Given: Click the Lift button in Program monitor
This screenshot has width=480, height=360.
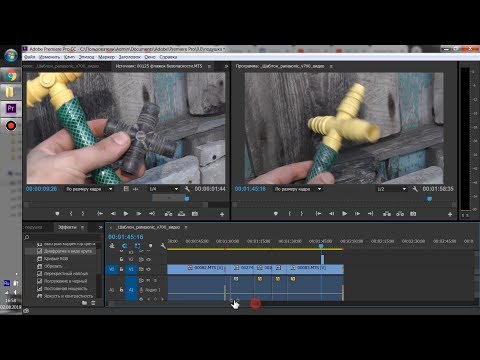Looking at the screenshot, I should tap(387, 214).
